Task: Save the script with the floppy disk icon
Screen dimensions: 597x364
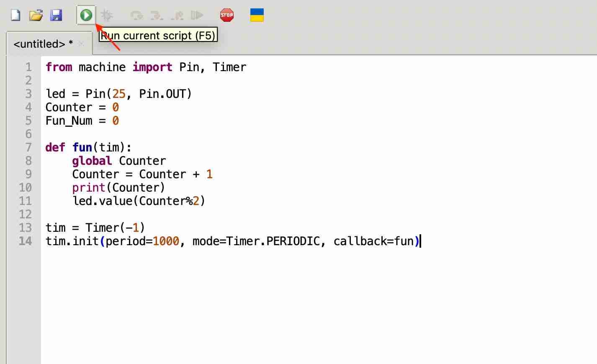Action: click(56, 15)
